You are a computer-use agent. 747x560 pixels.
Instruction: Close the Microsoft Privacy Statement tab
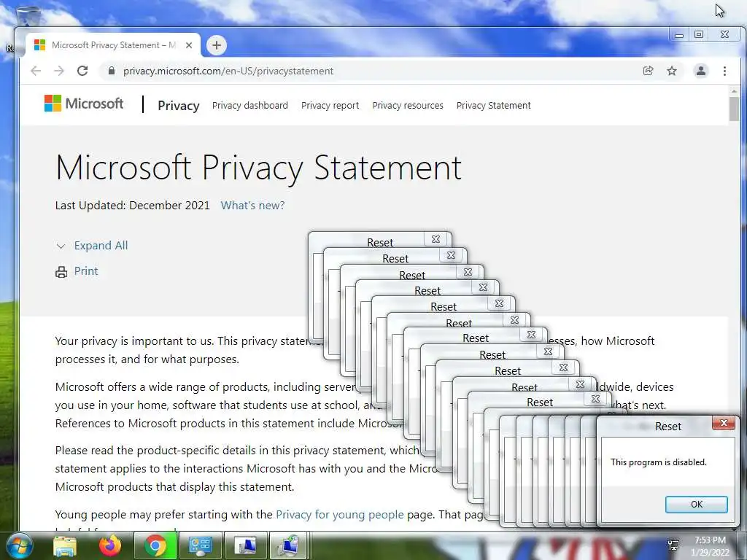[x=189, y=45]
